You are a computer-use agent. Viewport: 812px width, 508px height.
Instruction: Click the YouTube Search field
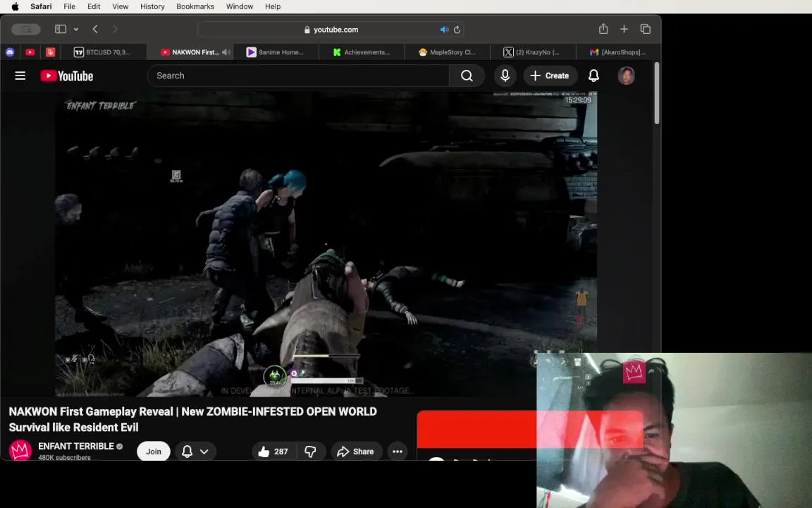click(x=298, y=75)
